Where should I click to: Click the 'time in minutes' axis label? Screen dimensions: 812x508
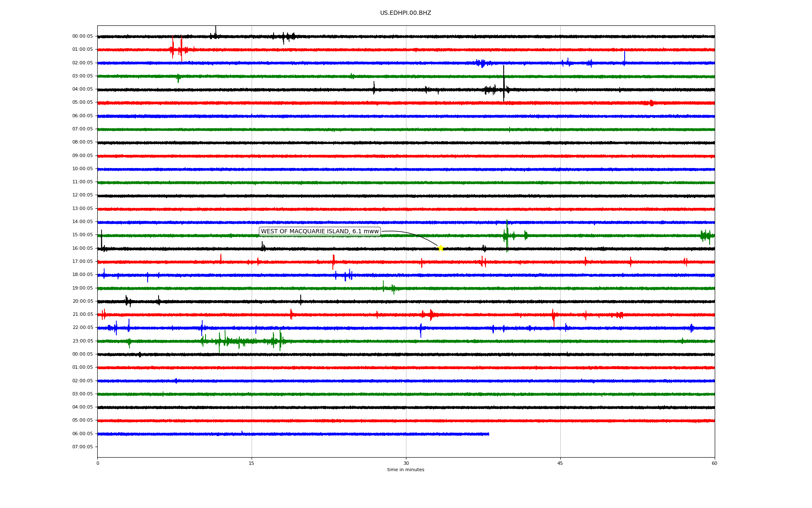click(406, 470)
